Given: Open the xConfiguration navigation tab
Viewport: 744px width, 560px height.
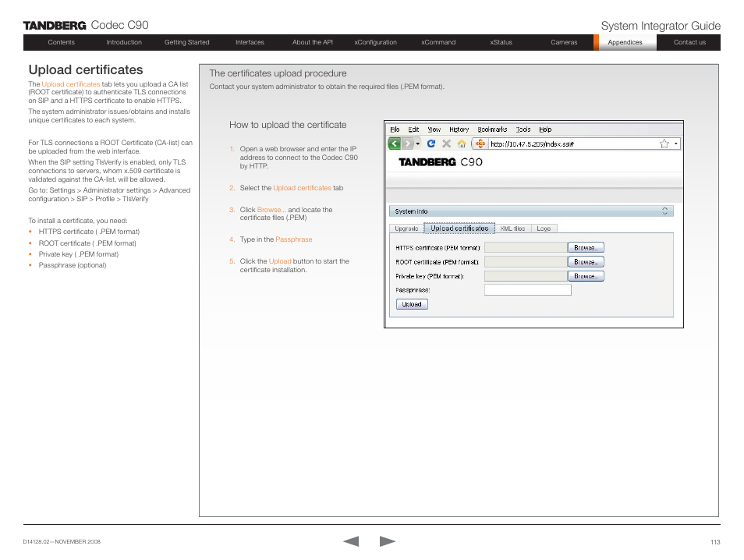Looking at the screenshot, I should (x=375, y=42).
